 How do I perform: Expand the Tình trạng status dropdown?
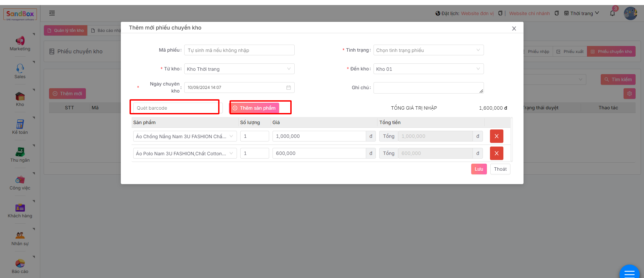(x=428, y=50)
